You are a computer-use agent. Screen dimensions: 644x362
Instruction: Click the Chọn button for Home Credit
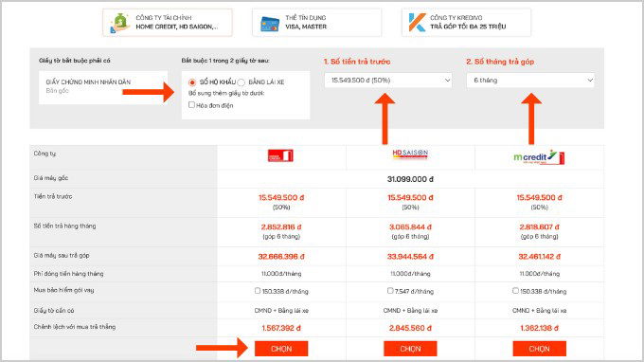[281, 349]
